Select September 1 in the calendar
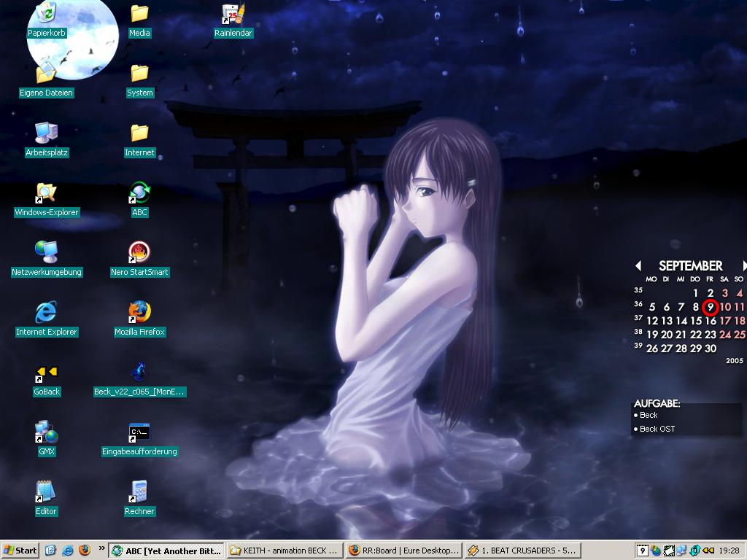 click(695, 293)
